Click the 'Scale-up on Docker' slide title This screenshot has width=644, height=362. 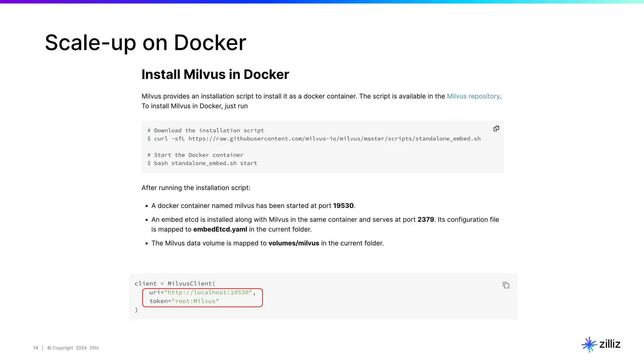tap(146, 43)
